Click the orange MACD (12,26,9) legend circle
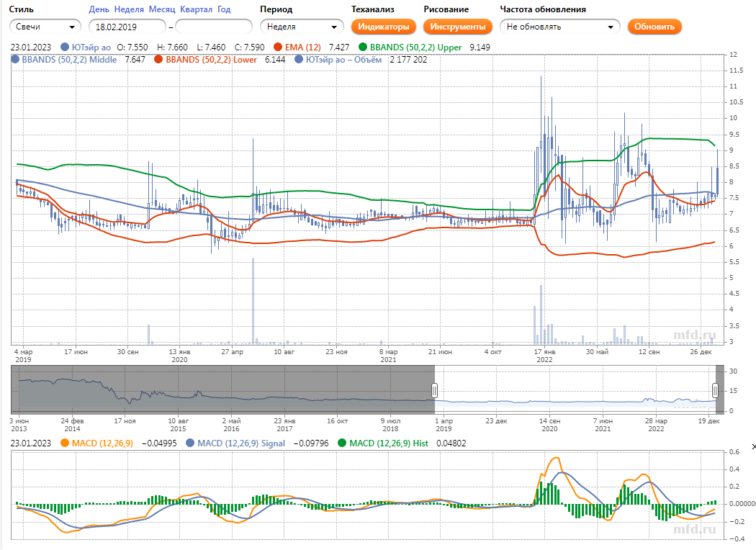 click(x=66, y=443)
